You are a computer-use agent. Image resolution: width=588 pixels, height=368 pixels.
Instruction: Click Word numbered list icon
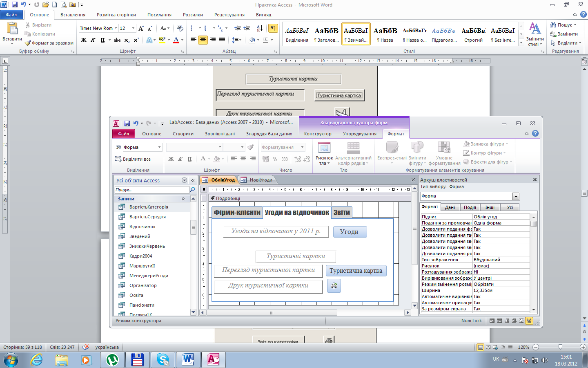tap(207, 28)
